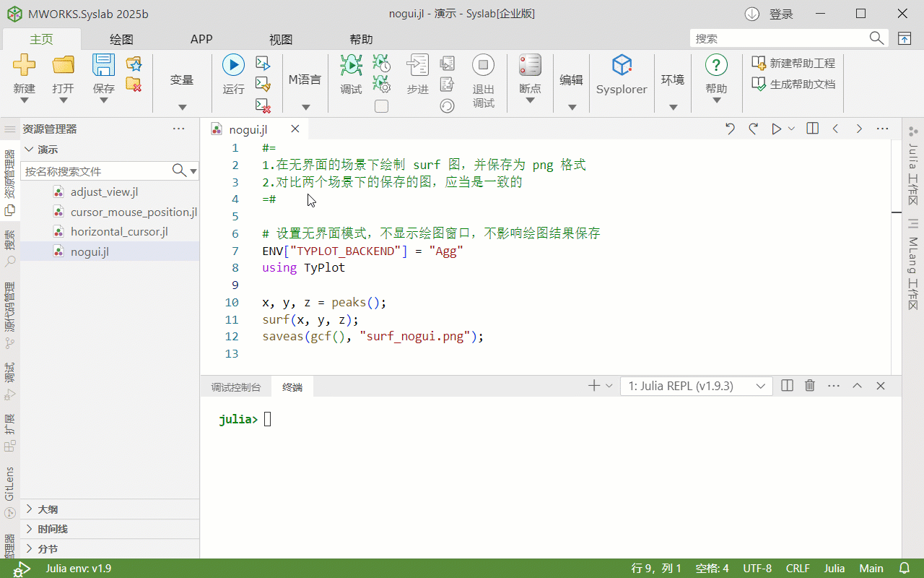Open adjust_view.jl in file tree
The width and height of the screenshot is (924, 578).
(104, 191)
